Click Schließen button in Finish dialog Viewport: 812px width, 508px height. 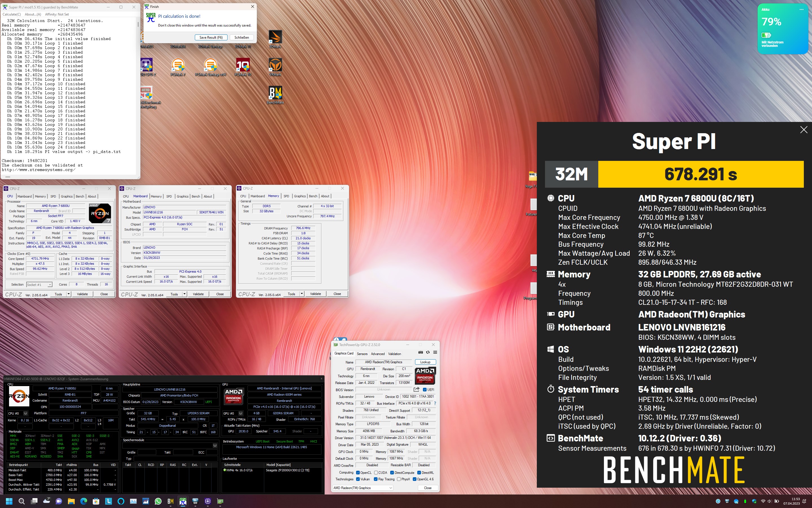(242, 37)
